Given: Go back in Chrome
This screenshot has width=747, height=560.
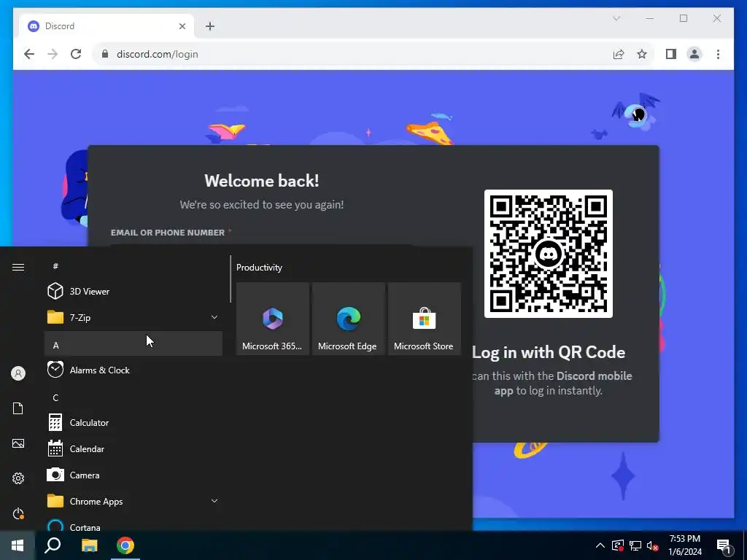Looking at the screenshot, I should pos(29,54).
